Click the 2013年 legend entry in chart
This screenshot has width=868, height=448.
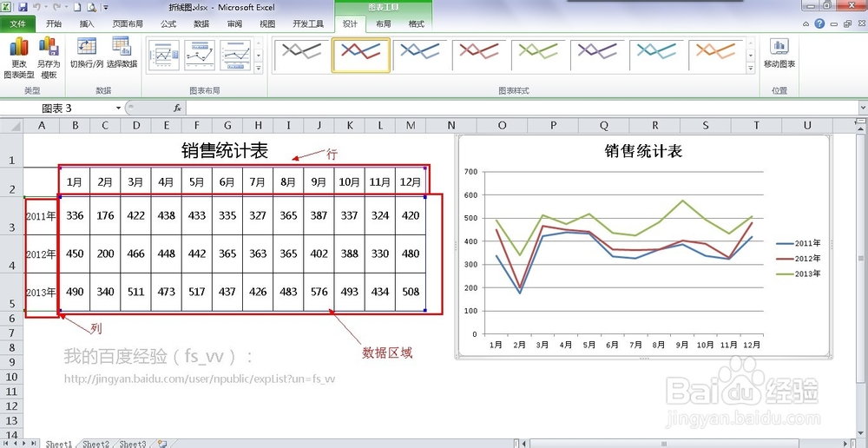(799, 273)
